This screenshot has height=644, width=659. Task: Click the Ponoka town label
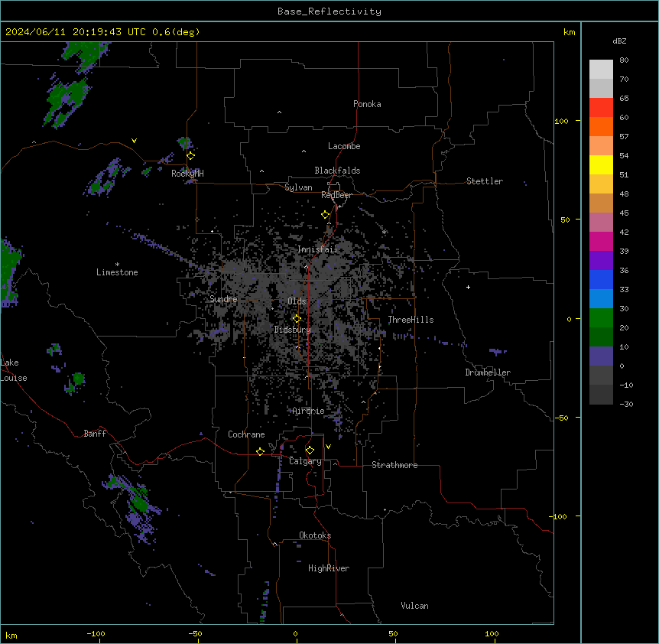point(367,104)
